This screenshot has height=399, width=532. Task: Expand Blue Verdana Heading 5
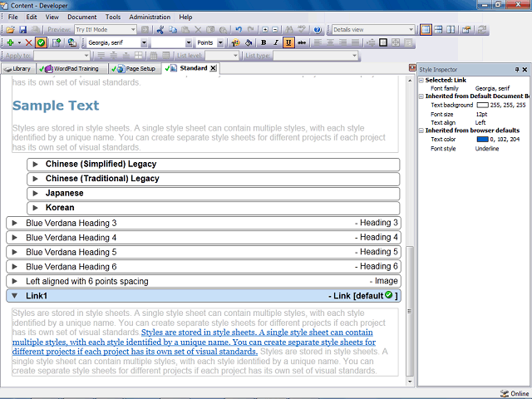[x=15, y=252]
